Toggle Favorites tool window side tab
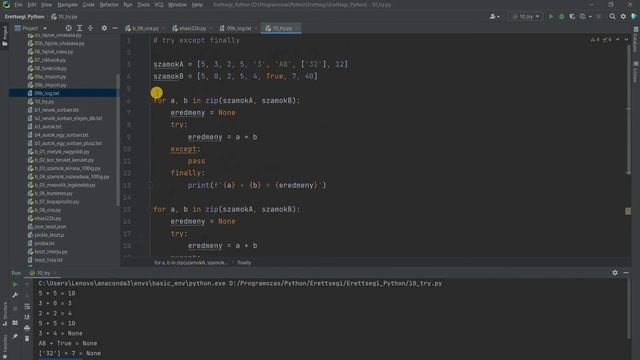 (4, 346)
